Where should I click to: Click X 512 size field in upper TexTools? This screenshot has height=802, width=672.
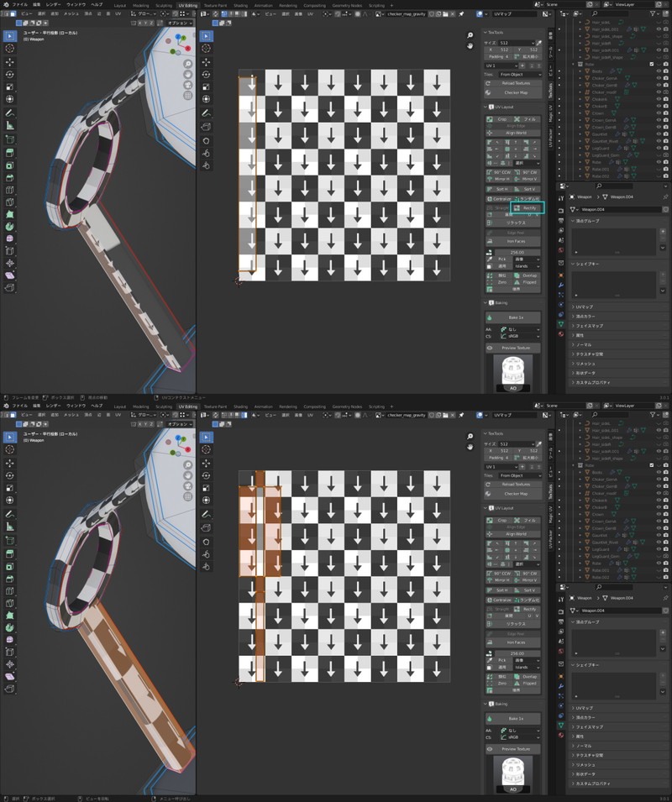point(499,50)
